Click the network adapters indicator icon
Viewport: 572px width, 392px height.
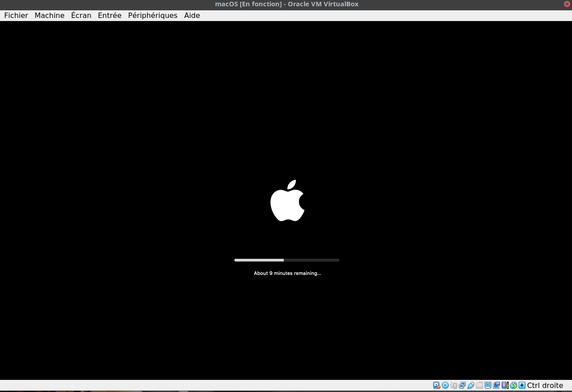[462, 385]
